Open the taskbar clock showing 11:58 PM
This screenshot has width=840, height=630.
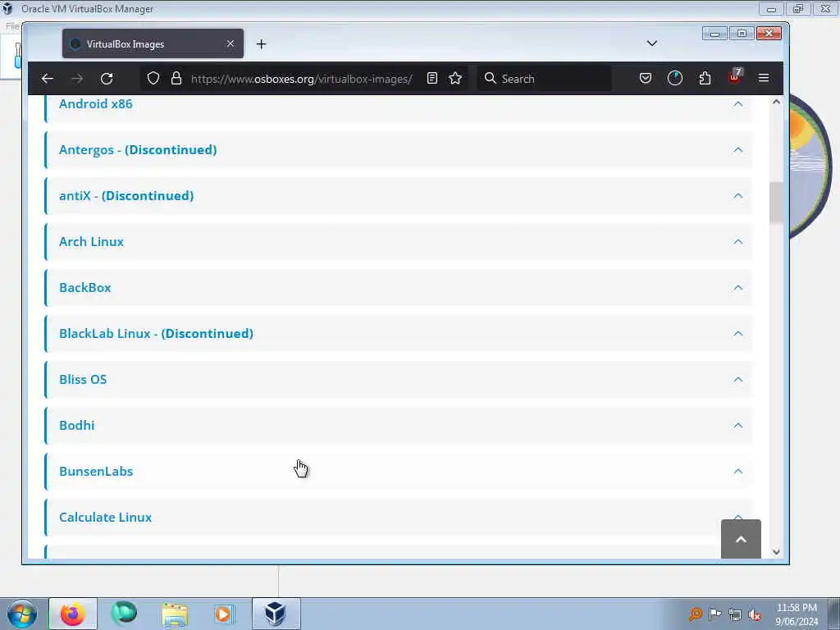(797, 614)
